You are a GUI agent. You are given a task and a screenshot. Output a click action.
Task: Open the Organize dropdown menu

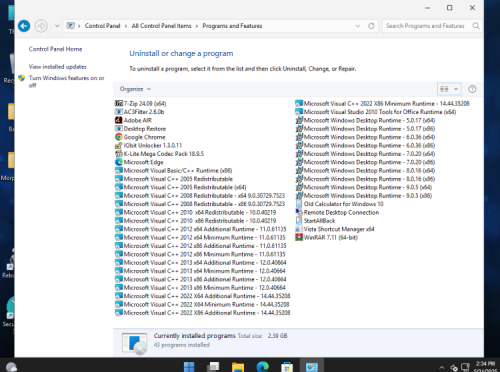tap(135, 89)
